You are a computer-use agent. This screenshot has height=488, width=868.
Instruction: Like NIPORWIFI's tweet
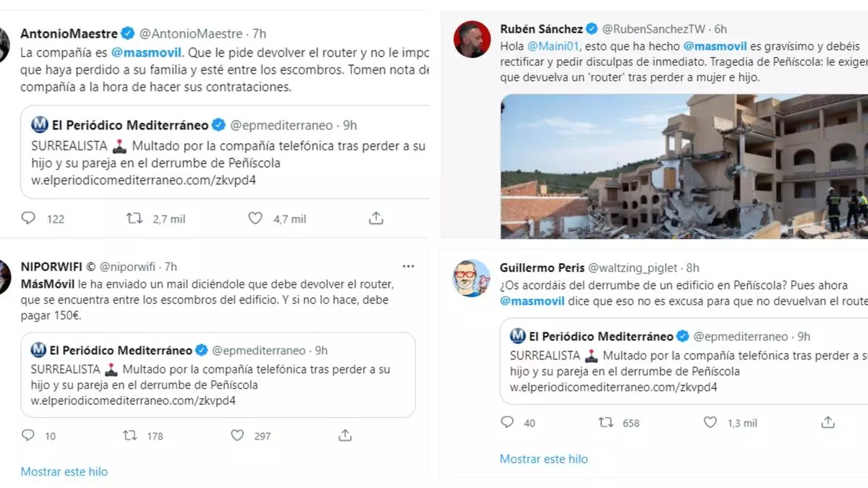[237, 435]
